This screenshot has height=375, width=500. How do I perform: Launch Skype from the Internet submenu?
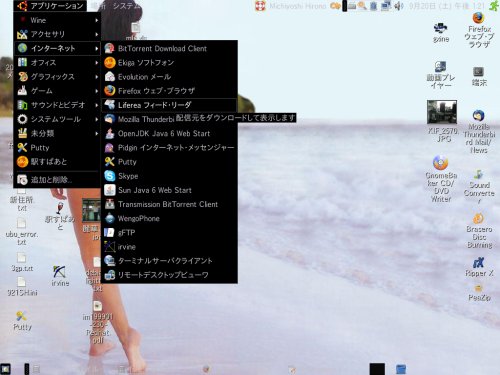[169, 176]
